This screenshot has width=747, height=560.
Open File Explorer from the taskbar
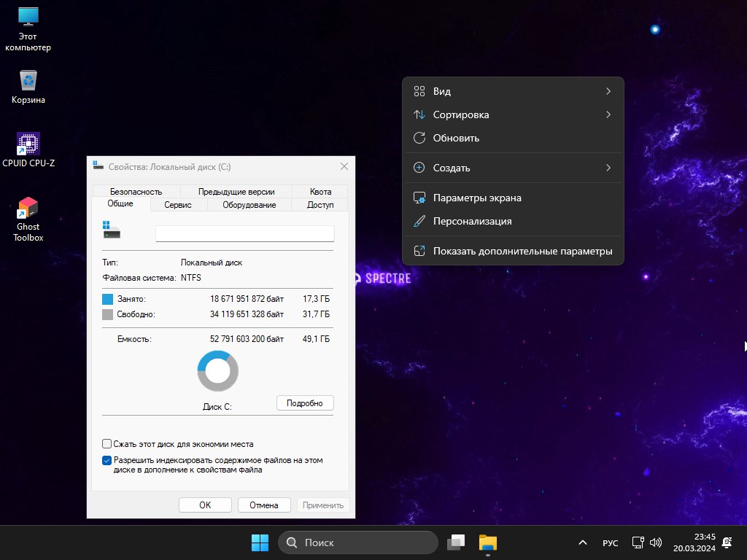tap(487, 542)
